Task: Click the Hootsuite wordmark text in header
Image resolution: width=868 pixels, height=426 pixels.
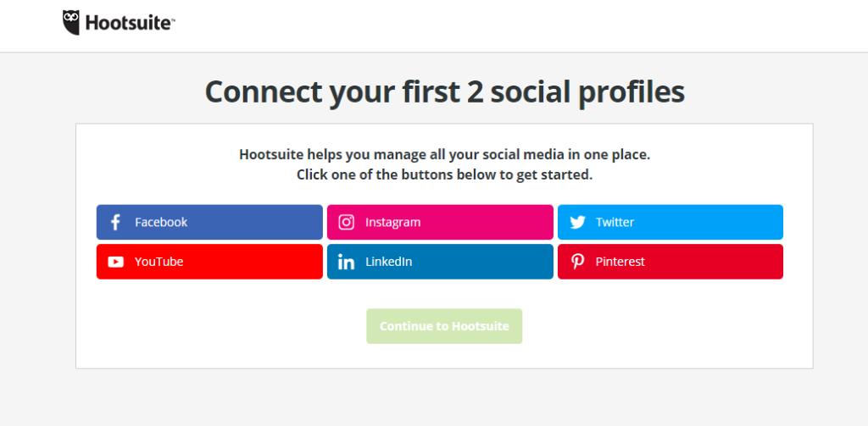Action: point(130,24)
